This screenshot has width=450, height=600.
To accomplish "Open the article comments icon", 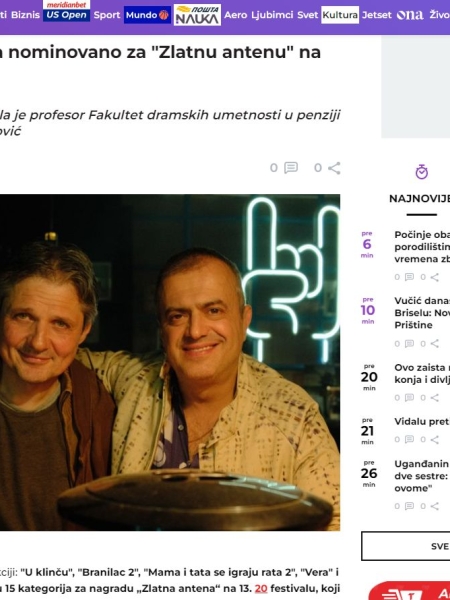I will pyautogui.click(x=291, y=168).
